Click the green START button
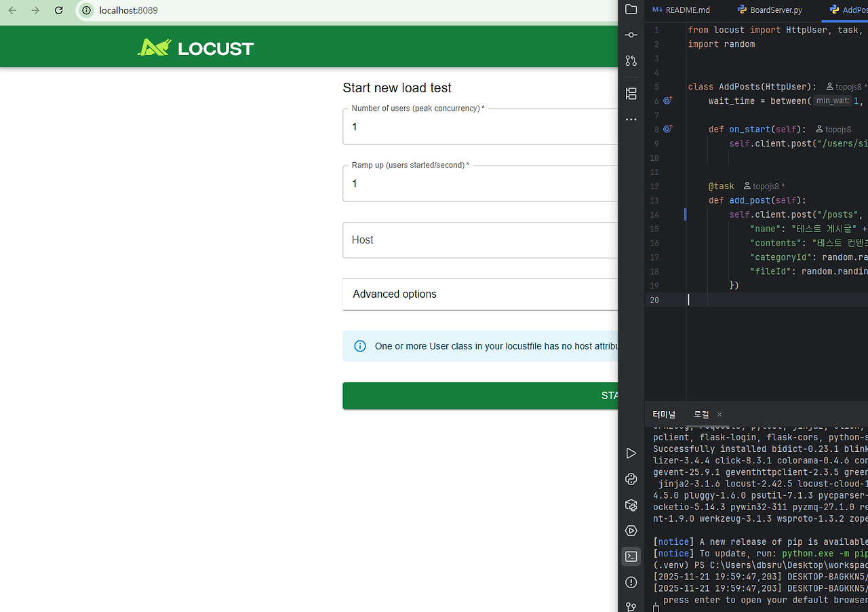The height and width of the screenshot is (612, 868). tap(480, 396)
